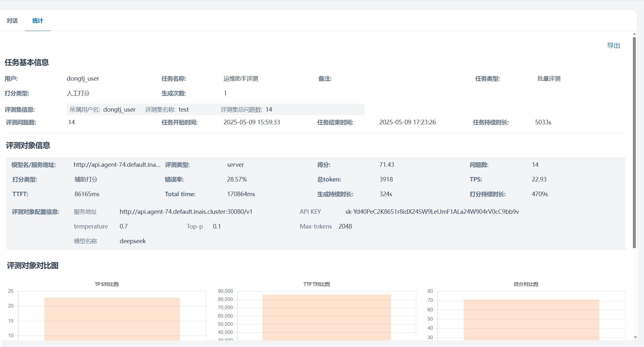Click the 得分 value 71.43

pyautogui.click(x=386, y=165)
